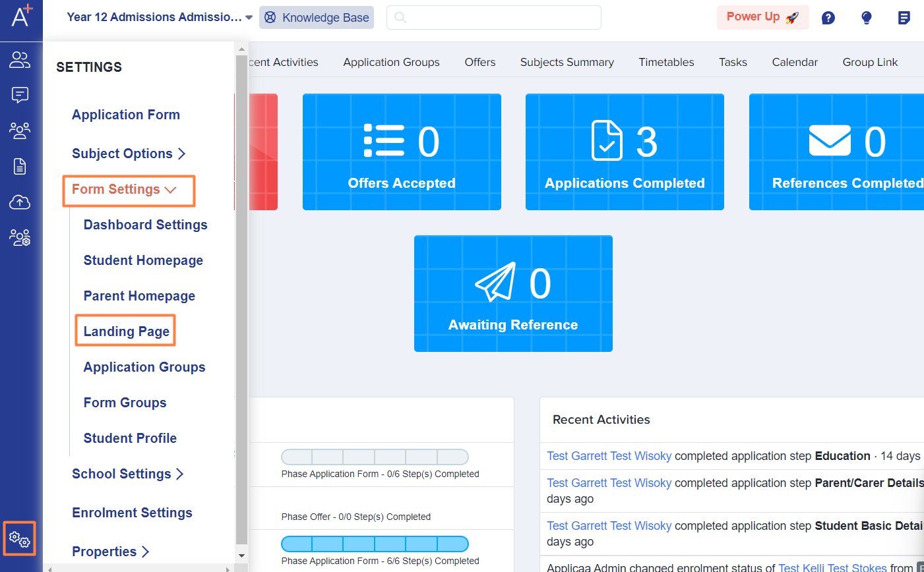Click the top search input field
Viewport: 924px width, 572px height.
click(x=494, y=18)
